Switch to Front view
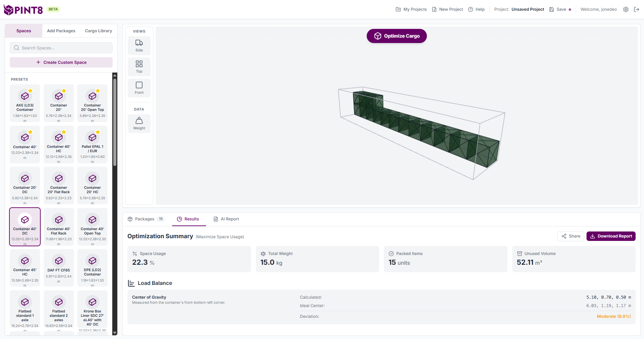The height and width of the screenshot is (339, 644). click(139, 88)
